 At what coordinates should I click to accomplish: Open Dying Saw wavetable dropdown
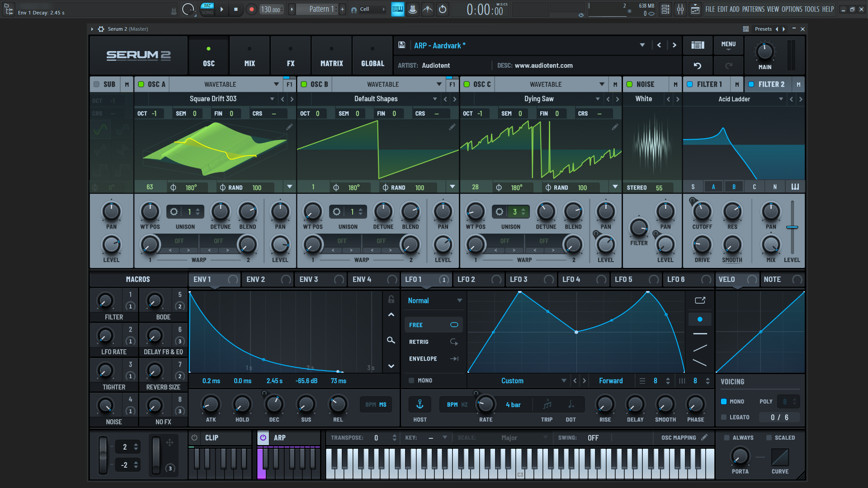pyautogui.click(x=598, y=99)
